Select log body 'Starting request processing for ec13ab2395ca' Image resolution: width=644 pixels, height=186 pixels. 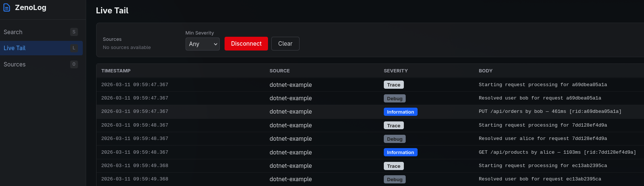point(543,166)
